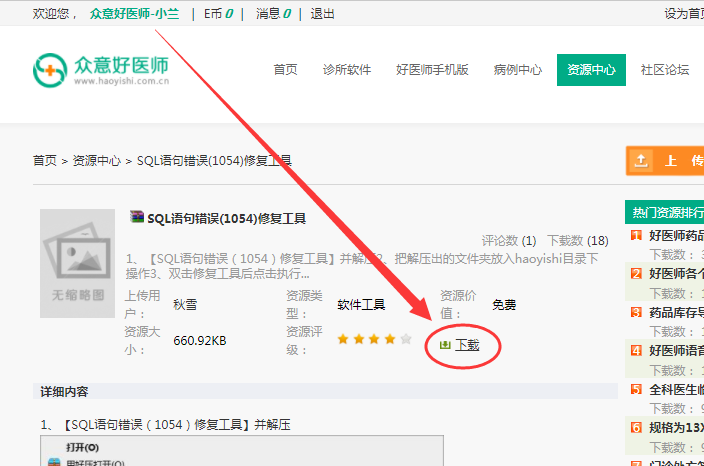
Task: Click the first rating star
Action: tap(343, 339)
